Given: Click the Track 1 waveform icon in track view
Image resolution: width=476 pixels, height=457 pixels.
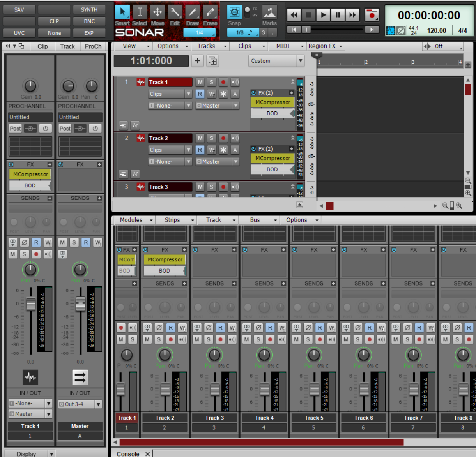Looking at the screenshot, I should pos(141,82).
